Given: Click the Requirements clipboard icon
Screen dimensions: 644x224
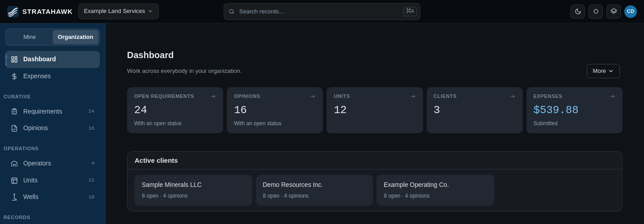Looking at the screenshot, I should click(x=14, y=111).
